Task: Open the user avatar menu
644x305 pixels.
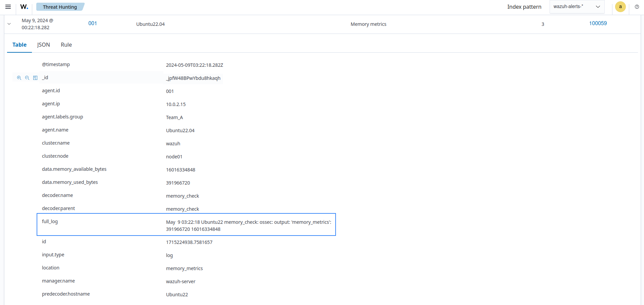Action: (x=620, y=7)
